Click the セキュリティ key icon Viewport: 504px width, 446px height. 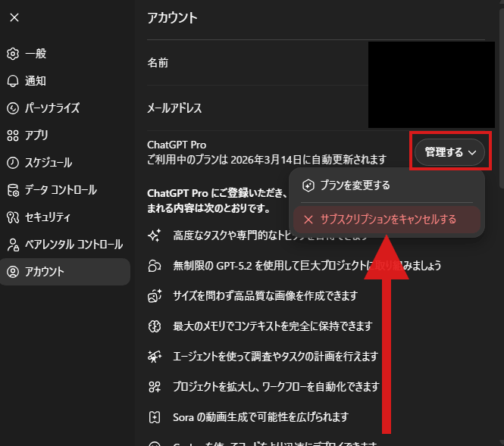(12, 217)
